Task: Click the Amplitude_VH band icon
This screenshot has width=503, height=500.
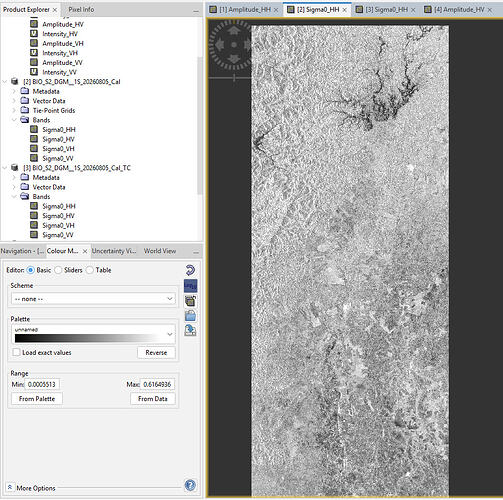Action: point(34,43)
